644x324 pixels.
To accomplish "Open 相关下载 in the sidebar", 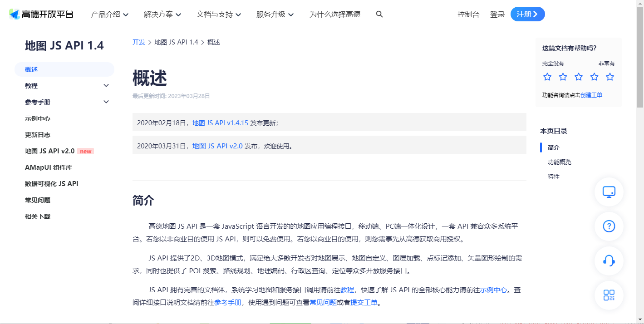I will [x=38, y=216].
